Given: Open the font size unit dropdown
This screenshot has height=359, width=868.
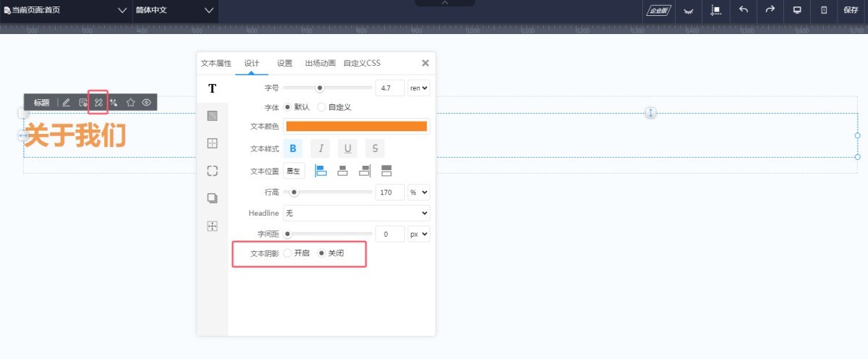Looking at the screenshot, I should point(419,88).
